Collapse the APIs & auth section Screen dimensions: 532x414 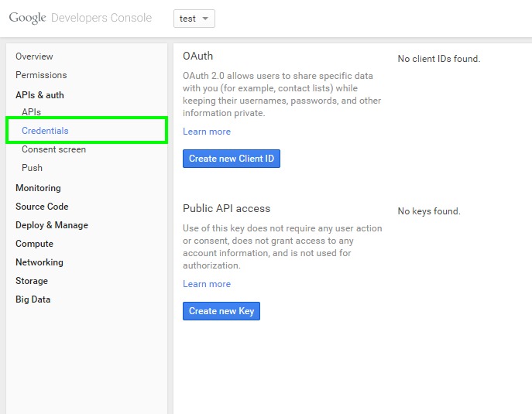tap(39, 95)
